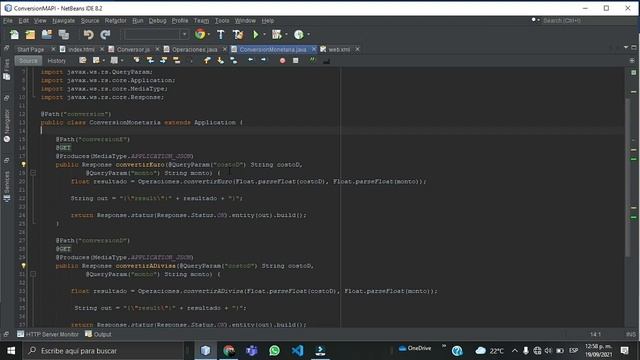Open Visual Studio Code from the taskbar
Viewport: 640px width, 360px height.
point(298,351)
